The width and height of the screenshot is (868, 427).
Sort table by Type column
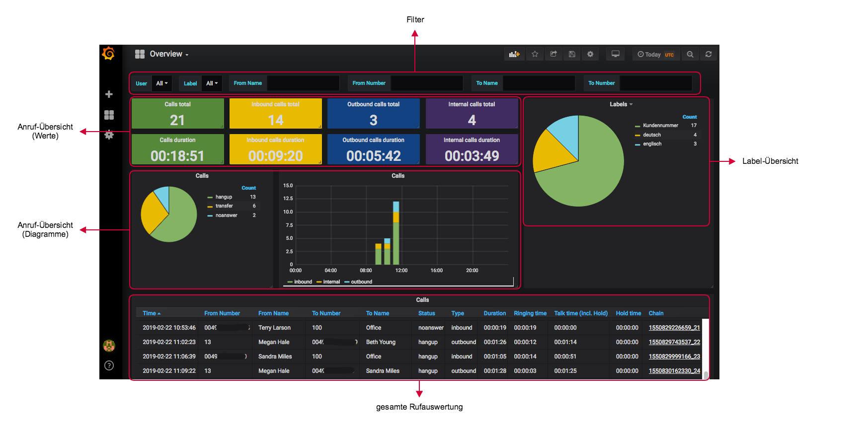click(x=458, y=313)
